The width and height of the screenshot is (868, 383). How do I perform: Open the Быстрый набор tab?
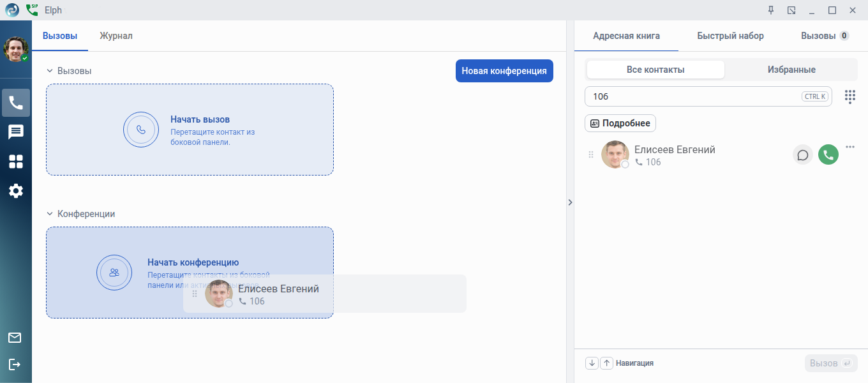[730, 36]
